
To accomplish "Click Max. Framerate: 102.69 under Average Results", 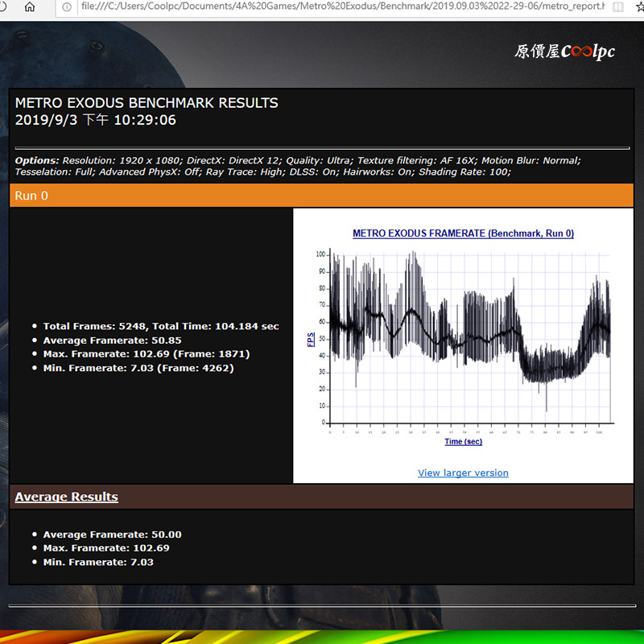I will (x=106, y=548).
